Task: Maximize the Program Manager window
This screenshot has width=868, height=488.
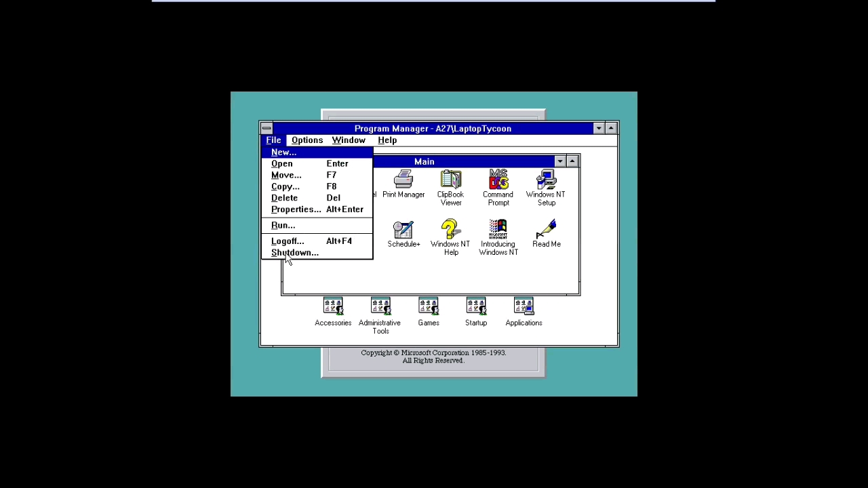Action: coord(611,128)
